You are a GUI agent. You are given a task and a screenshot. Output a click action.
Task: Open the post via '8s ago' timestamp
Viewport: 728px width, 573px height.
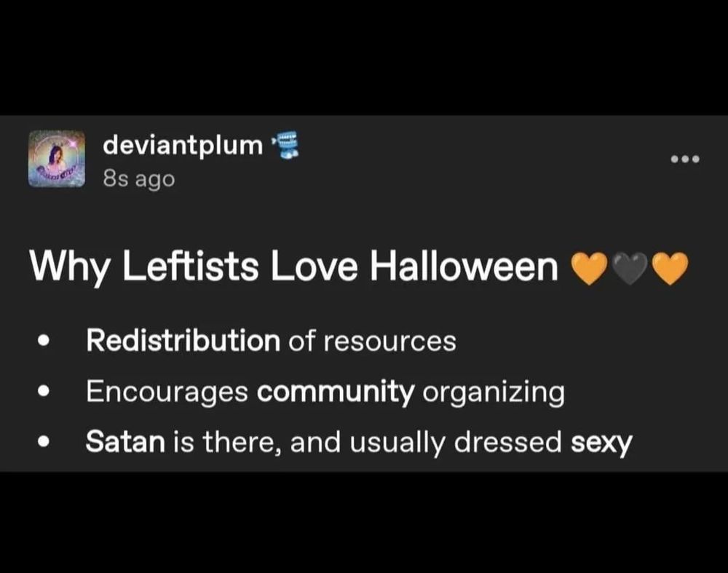coord(139,179)
